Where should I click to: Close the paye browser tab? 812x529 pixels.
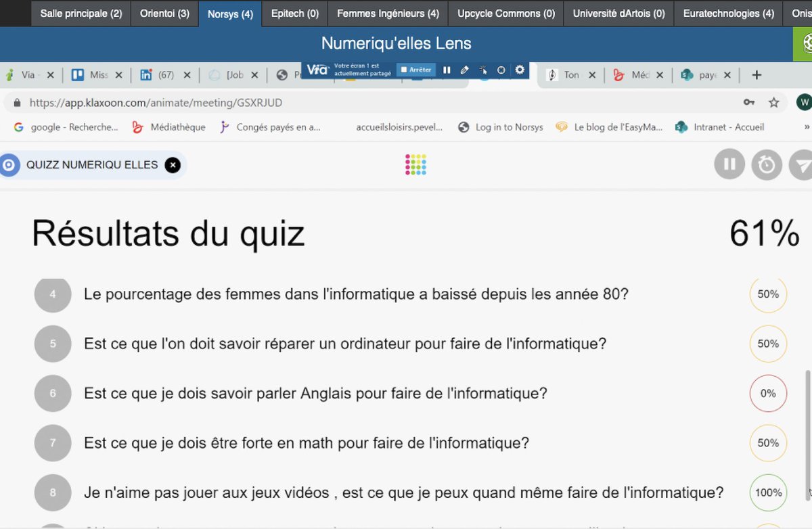coord(727,75)
